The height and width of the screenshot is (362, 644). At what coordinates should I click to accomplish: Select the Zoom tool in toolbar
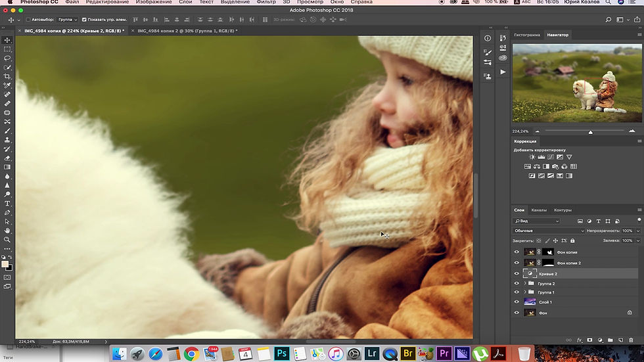click(7, 240)
